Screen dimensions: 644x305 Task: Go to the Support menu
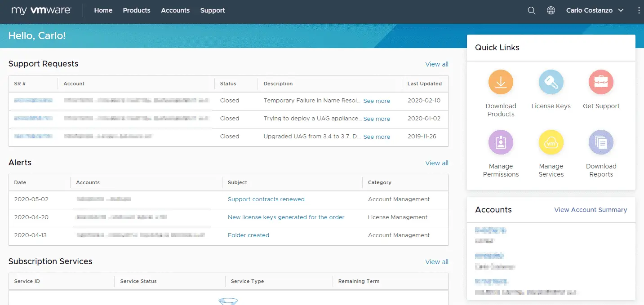[x=213, y=10]
